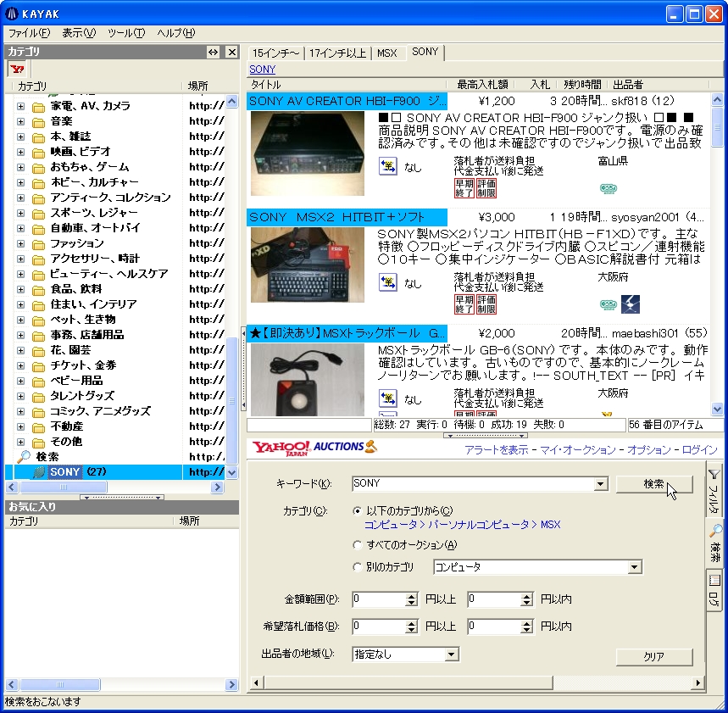Image resolution: width=728 pixels, height=713 pixels.
Task: Click the green payment icon in MSX2 listing
Action: coord(608,304)
